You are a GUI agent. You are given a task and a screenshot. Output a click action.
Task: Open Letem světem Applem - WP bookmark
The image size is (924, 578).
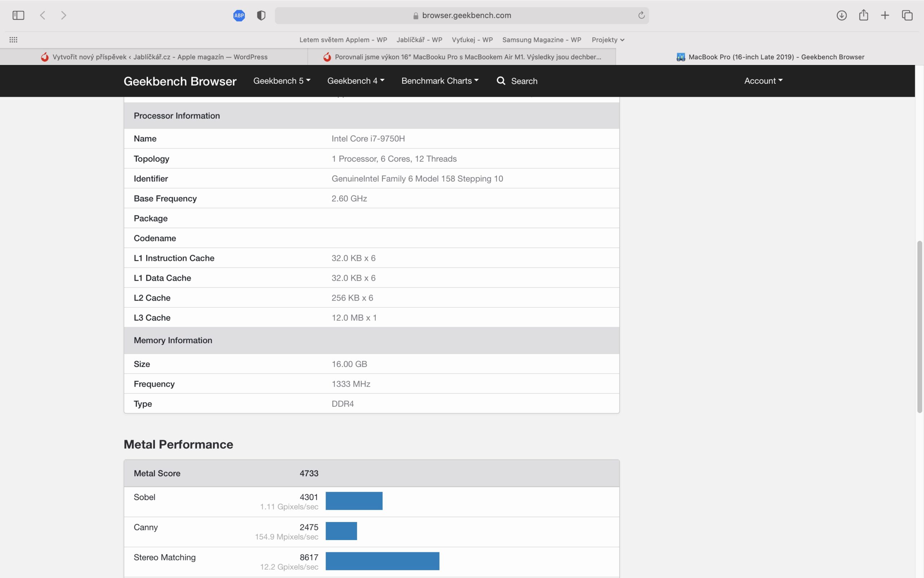(x=343, y=40)
